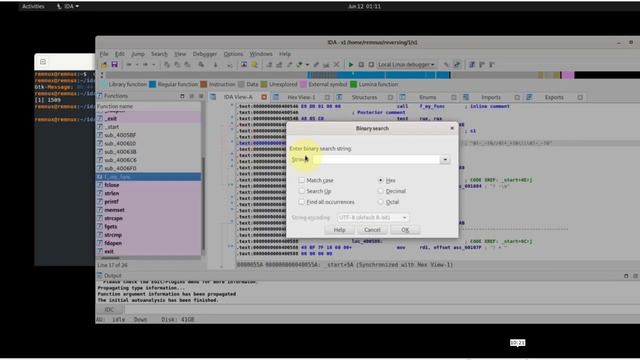Close the Hex View-1 tab with its icon
This screenshot has width=640, height=360.
point(327,97)
